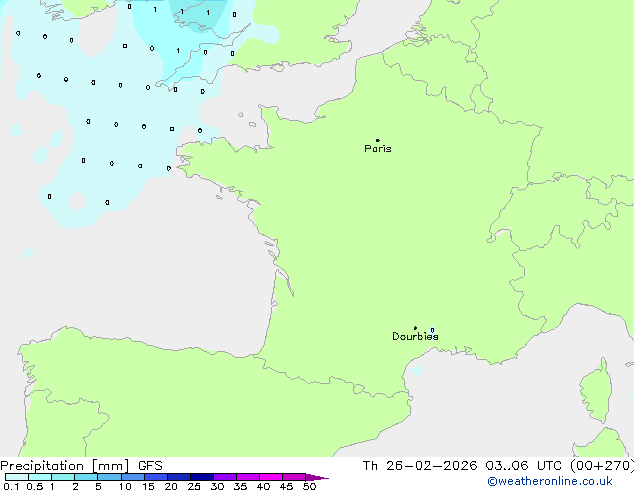Select the 15–20 mm legend swatch
The height and width of the screenshot is (490, 634).
[x=155, y=477]
